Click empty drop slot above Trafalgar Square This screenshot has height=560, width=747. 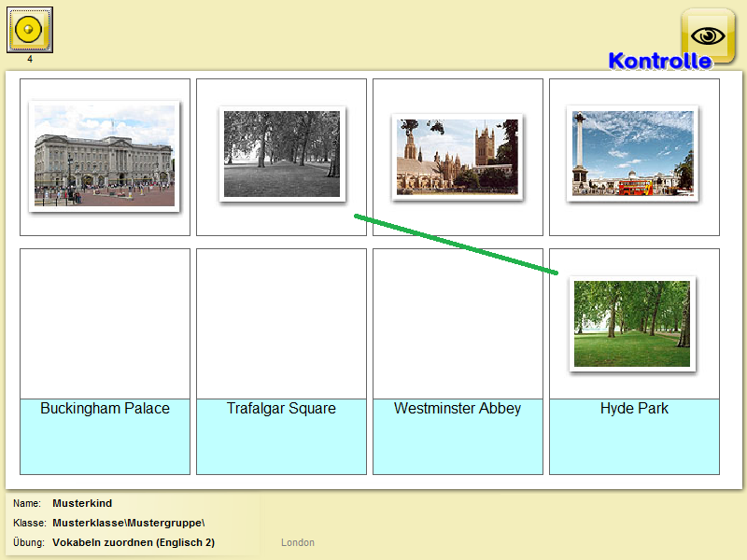click(281, 323)
